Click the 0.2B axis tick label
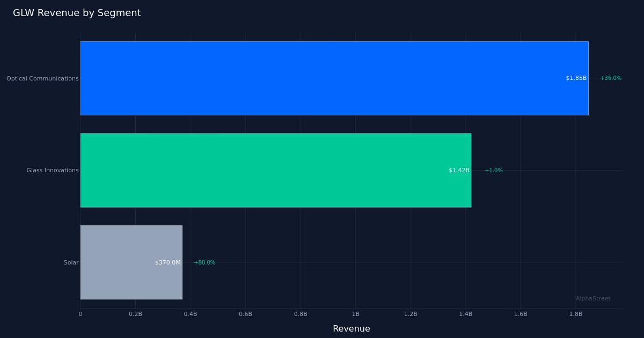The image size is (644, 338). point(135,314)
